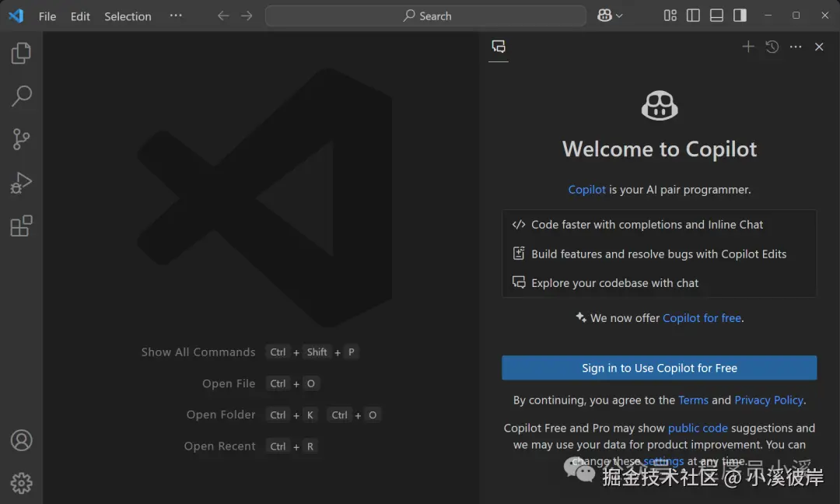
Task: Open the Edit menu
Action: pos(80,16)
